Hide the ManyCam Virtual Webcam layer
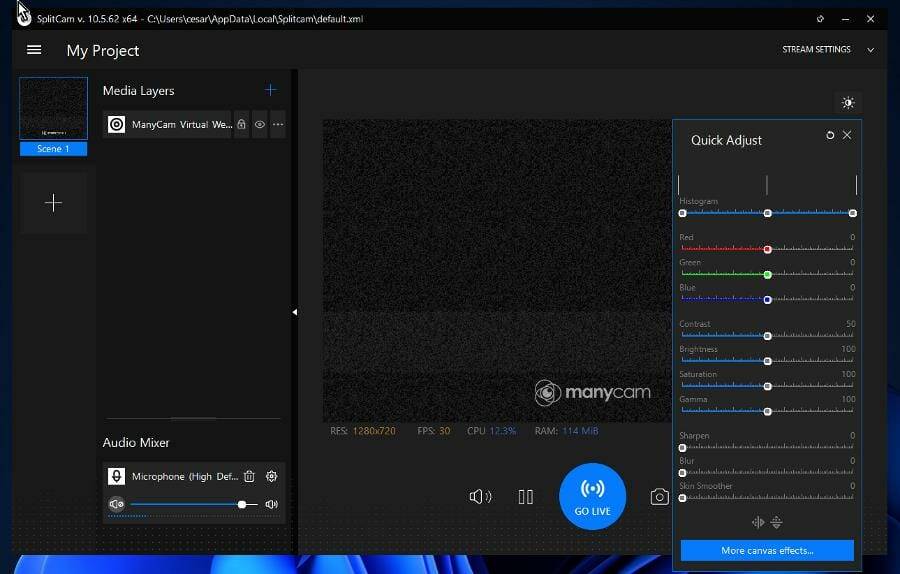The image size is (900, 574). 260,125
